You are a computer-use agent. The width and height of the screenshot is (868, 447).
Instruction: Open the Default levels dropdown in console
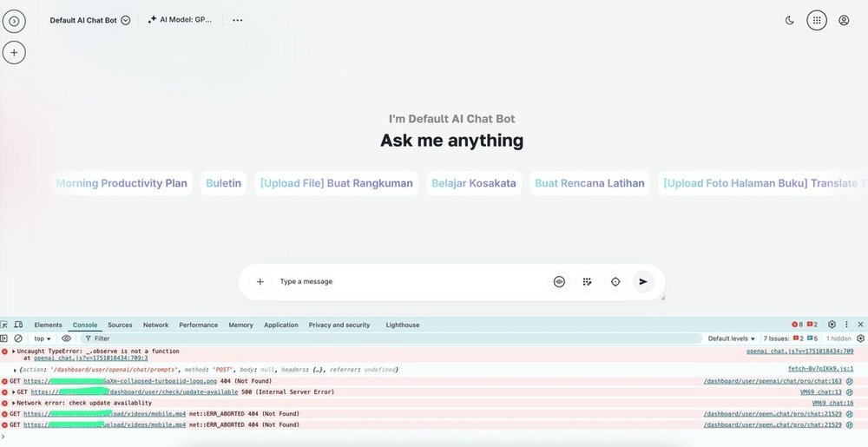tap(731, 339)
